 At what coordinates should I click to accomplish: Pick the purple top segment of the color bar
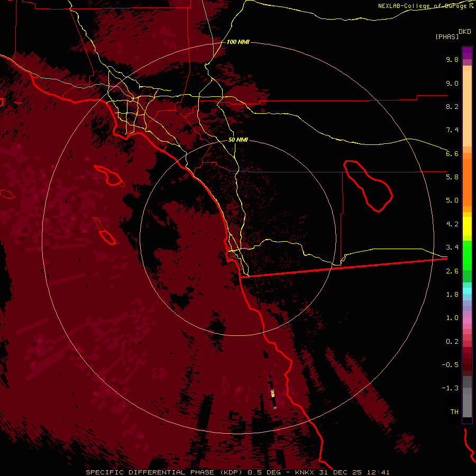(467, 53)
